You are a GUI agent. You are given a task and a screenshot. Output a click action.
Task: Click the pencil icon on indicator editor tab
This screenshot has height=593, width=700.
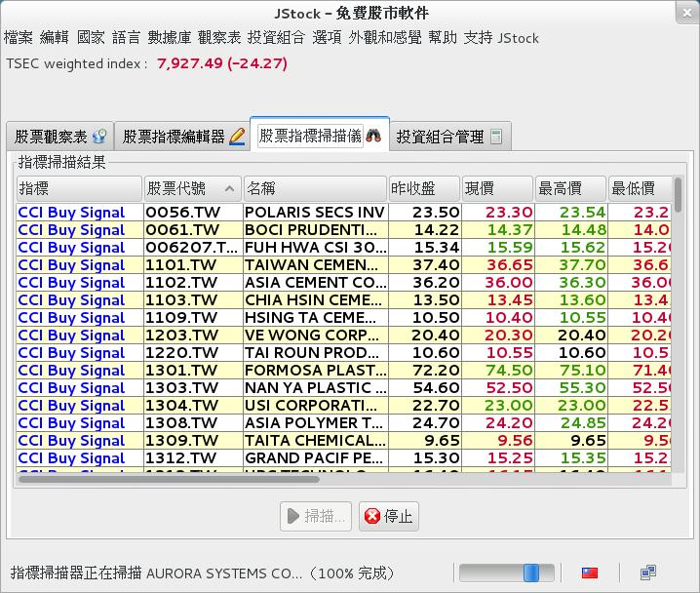(x=237, y=137)
